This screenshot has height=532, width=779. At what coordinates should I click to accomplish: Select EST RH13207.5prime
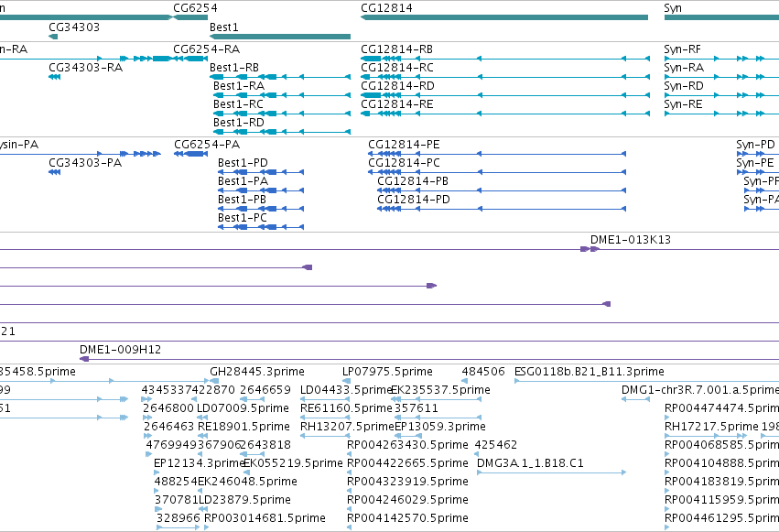347,427
